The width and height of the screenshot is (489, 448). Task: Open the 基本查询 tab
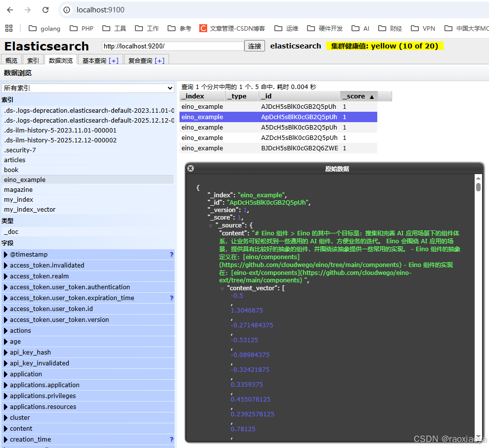100,60
